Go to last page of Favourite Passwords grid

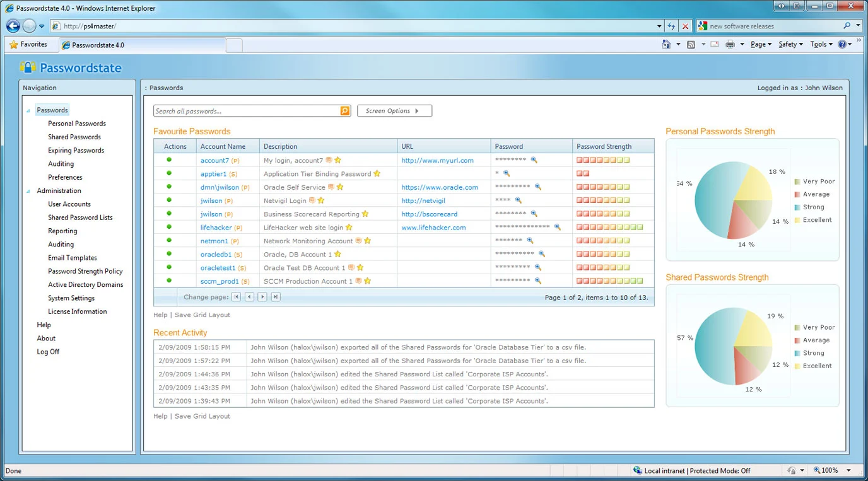click(276, 297)
